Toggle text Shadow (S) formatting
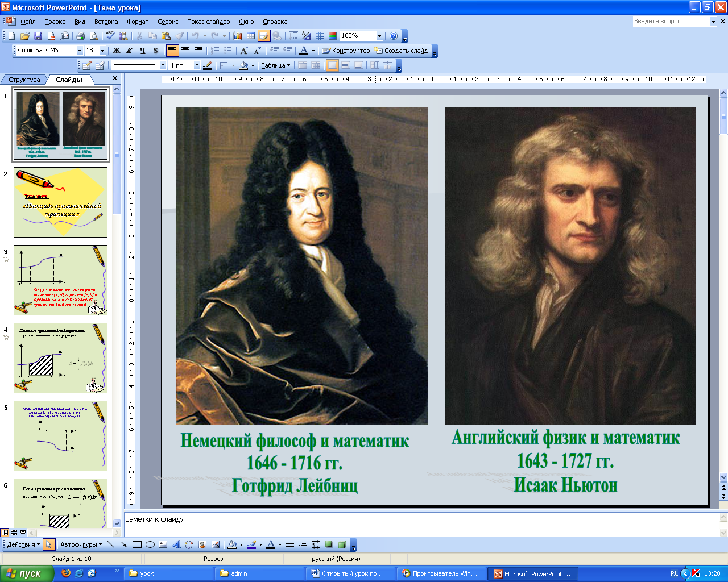Viewport: 728px width, 582px height. pyautogui.click(x=156, y=51)
